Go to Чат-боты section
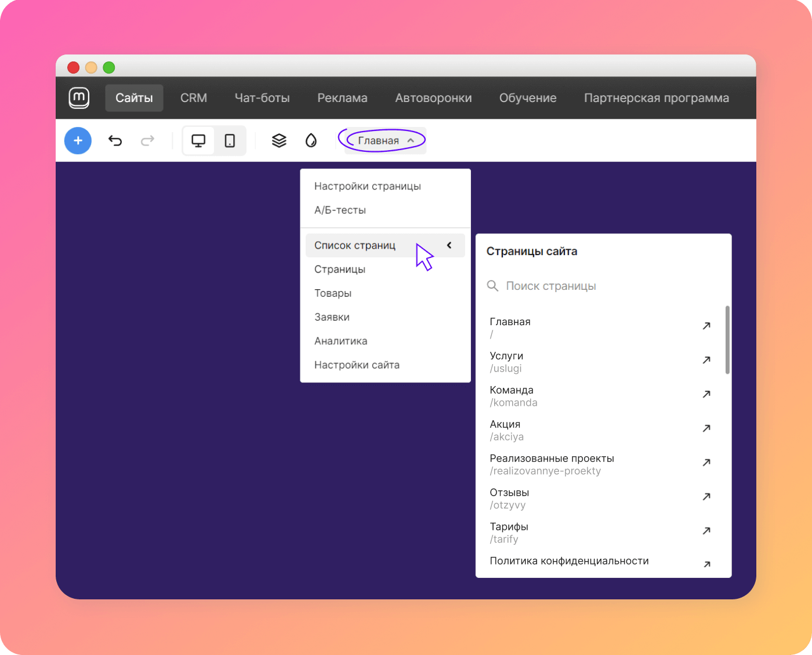The image size is (812, 655). pos(262,98)
